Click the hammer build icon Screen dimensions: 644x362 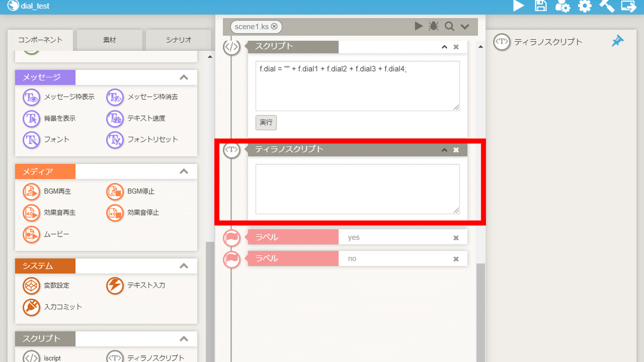coord(606,6)
